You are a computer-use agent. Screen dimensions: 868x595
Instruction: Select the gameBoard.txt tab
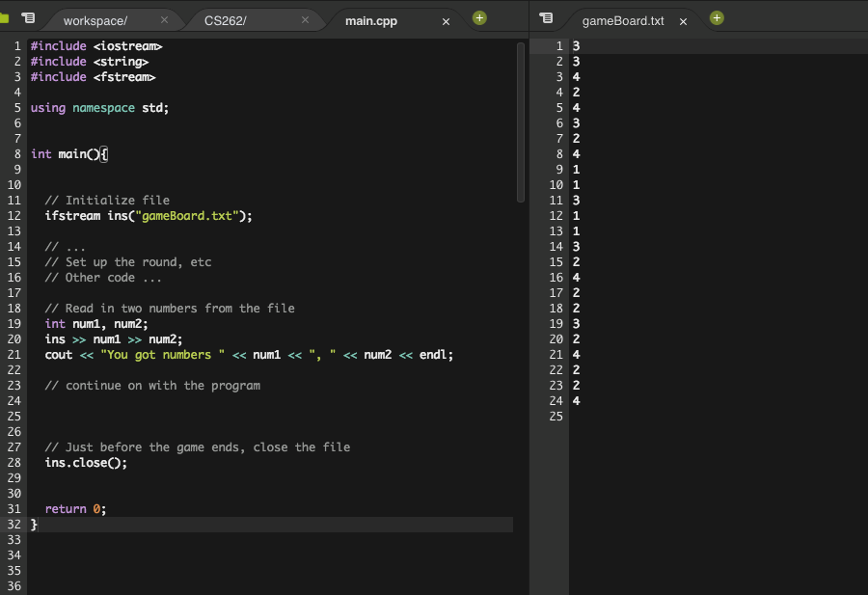point(623,21)
